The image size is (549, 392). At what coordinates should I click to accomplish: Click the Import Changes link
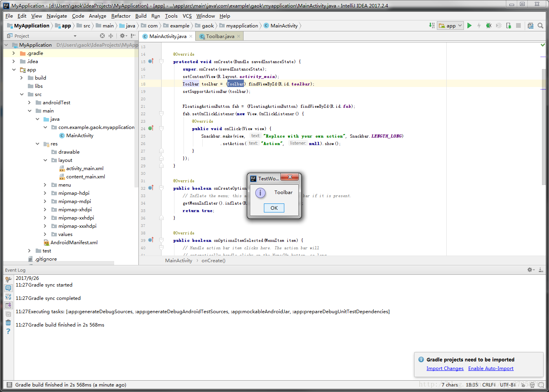445,368
